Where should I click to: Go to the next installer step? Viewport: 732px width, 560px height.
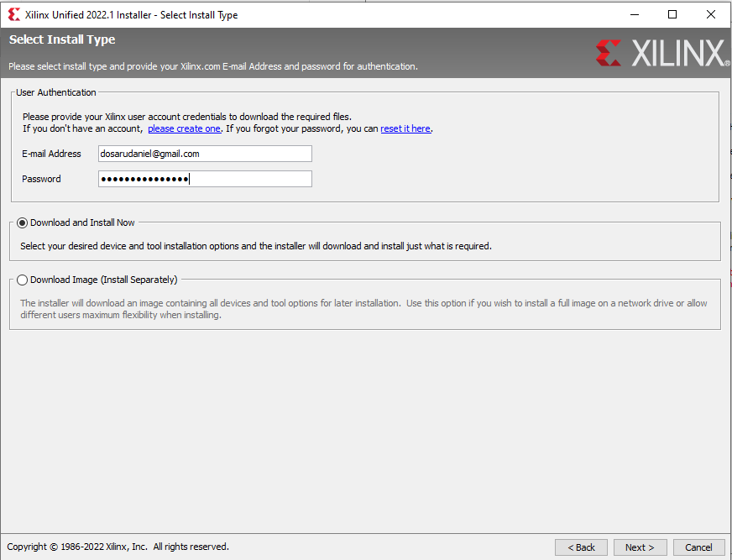pyautogui.click(x=640, y=547)
